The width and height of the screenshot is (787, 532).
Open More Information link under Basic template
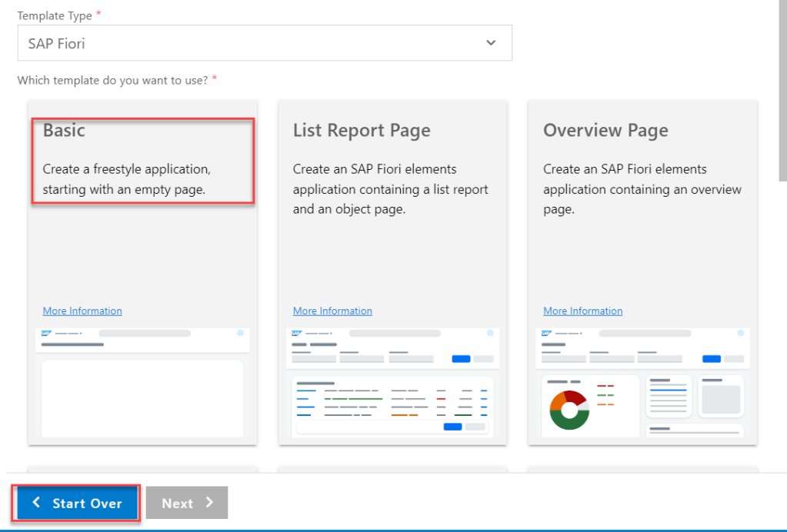coord(82,311)
